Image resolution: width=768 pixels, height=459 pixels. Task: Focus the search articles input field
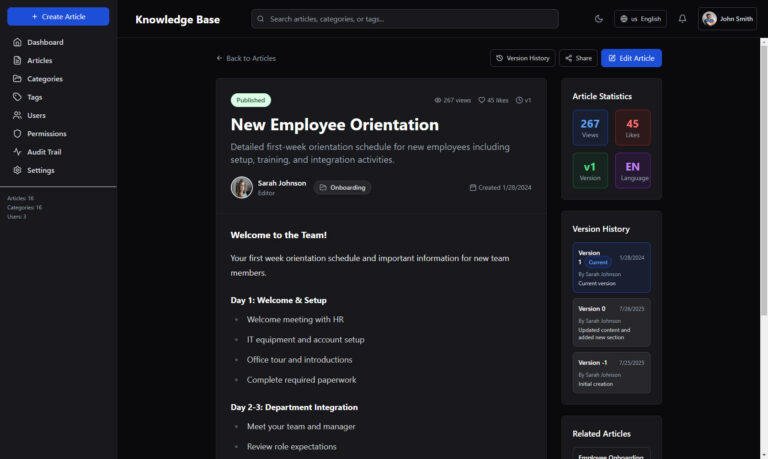click(405, 18)
